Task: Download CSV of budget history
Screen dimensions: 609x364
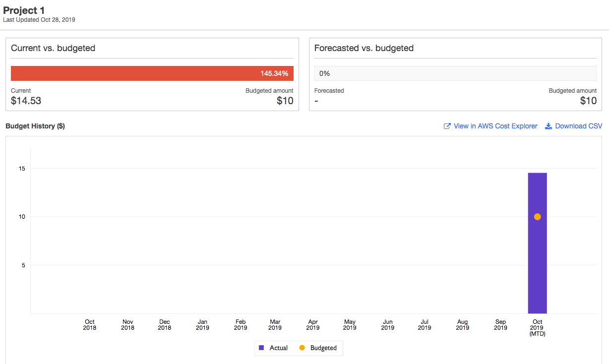Action: [578, 126]
